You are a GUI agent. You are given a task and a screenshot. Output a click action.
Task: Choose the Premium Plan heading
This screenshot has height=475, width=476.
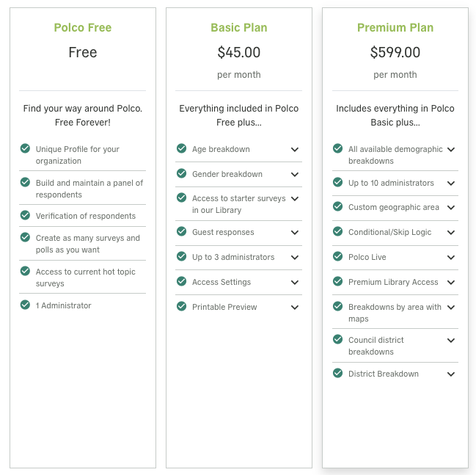pyautogui.click(x=395, y=28)
